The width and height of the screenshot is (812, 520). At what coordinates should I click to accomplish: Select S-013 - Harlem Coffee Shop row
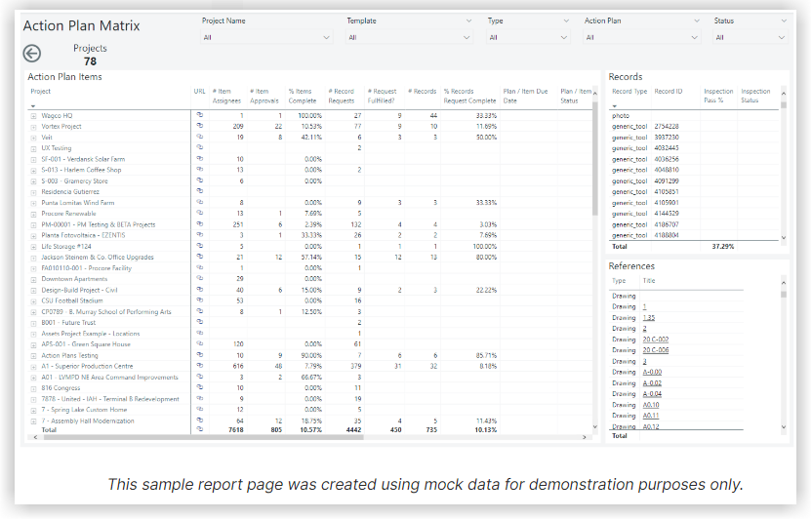pos(81,170)
